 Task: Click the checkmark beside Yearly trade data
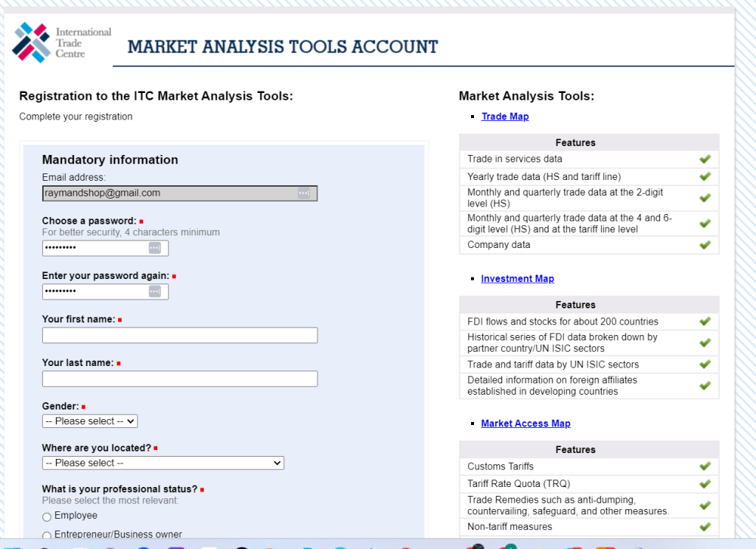coord(705,176)
